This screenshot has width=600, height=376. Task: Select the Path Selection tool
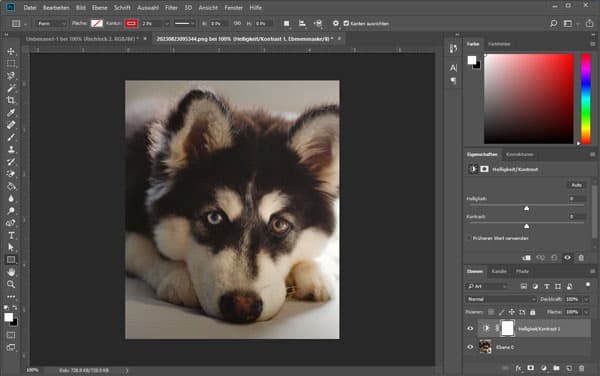click(11, 247)
